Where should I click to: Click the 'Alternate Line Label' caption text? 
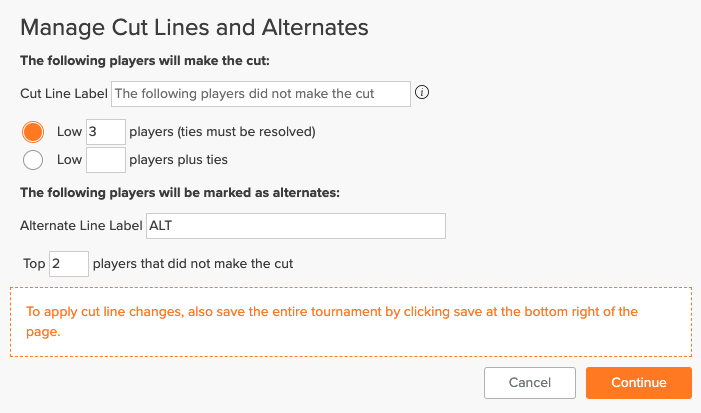click(x=81, y=226)
